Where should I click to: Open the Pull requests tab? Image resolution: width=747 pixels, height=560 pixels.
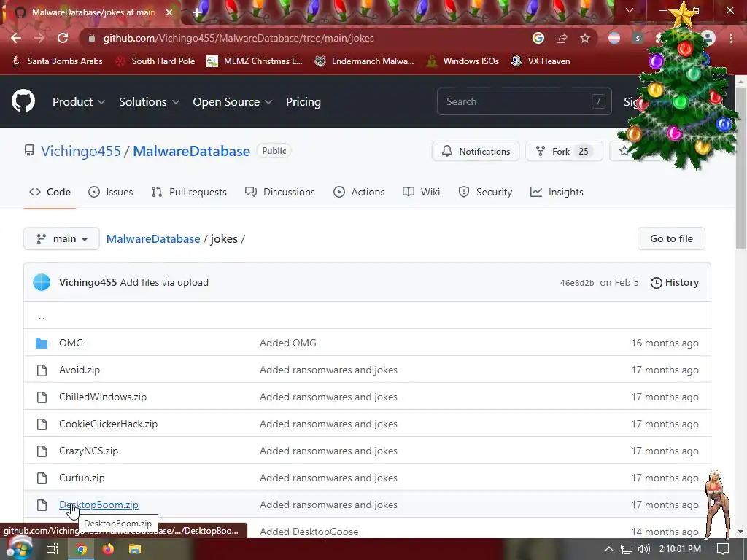pyautogui.click(x=189, y=192)
